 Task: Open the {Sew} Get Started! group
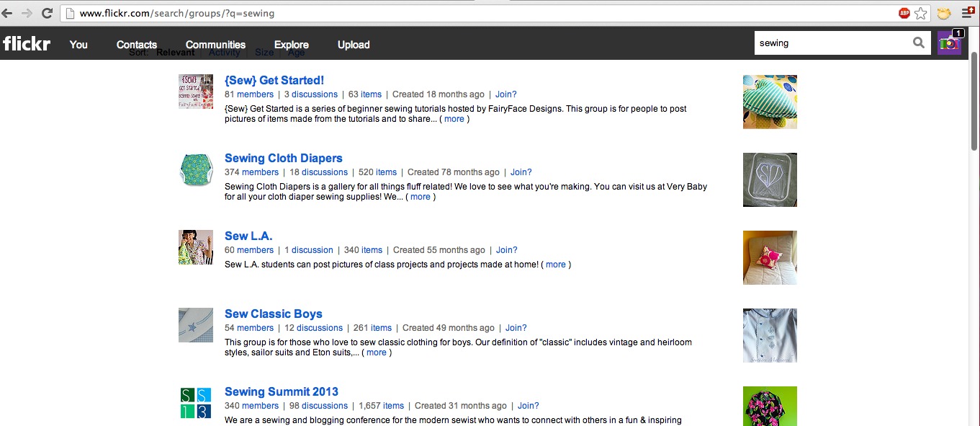click(x=274, y=80)
